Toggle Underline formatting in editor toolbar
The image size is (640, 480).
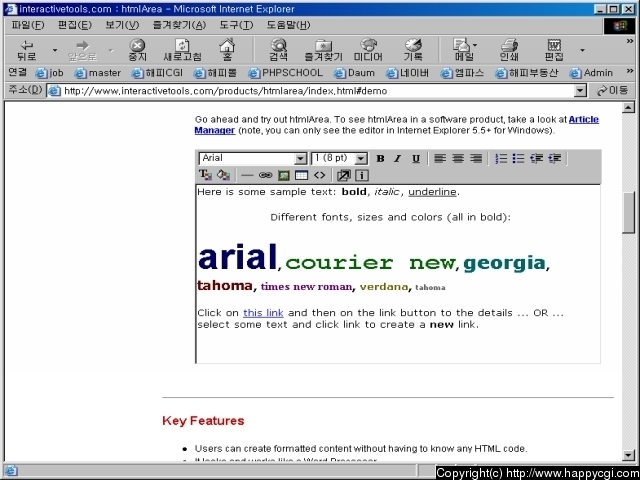point(416,159)
